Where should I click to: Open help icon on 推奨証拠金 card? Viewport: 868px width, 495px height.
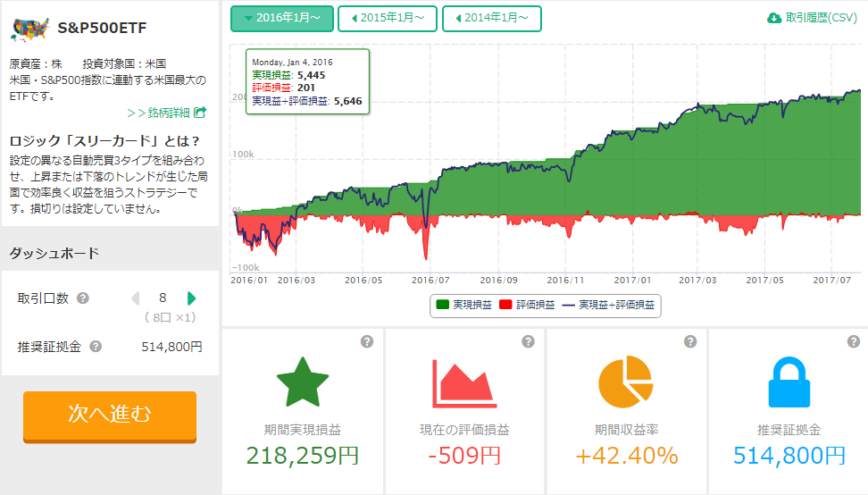click(853, 341)
